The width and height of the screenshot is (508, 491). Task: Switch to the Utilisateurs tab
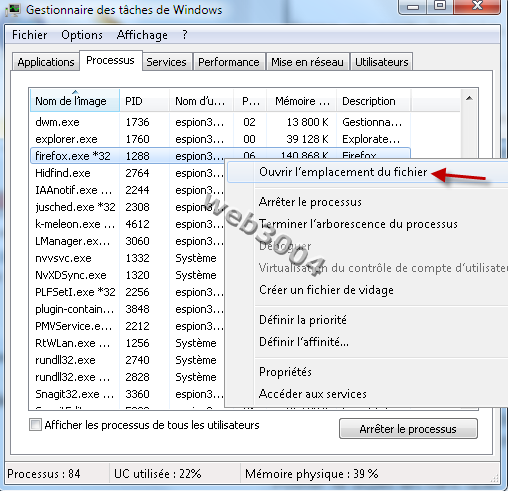click(382, 62)
